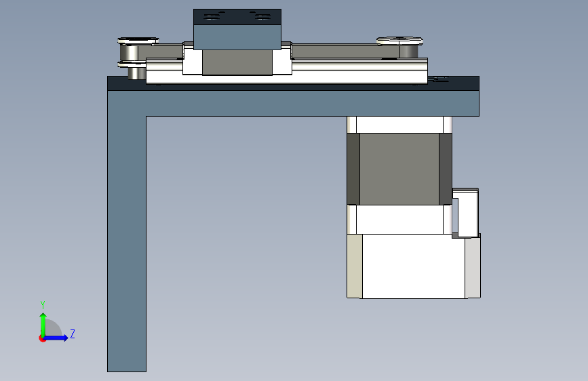This screenshot has height=381, width=588.
Task: Select the vertical leg of the L-shaped bracket
Action: click(x=127, y=244)
